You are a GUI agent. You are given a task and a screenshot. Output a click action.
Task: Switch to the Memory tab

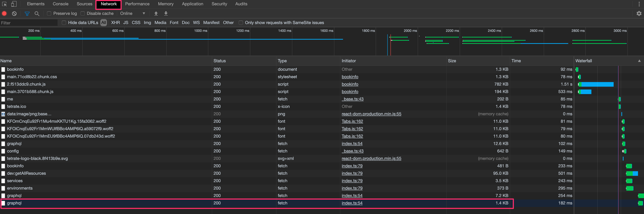click(165, 4)
